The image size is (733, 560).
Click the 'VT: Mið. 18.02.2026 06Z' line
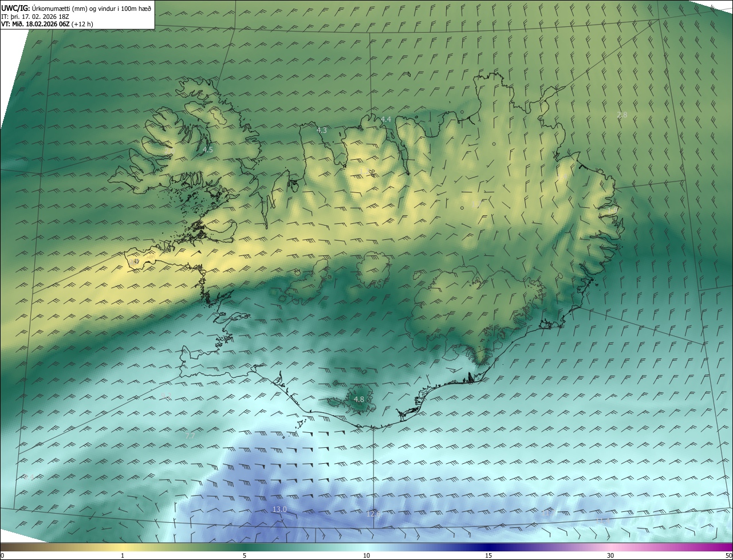48,24
